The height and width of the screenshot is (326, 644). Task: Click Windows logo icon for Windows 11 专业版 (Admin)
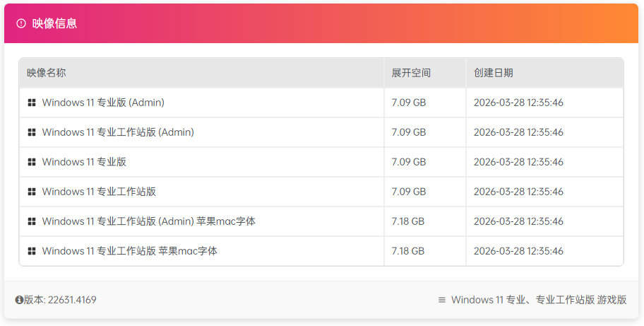point(32,103)
